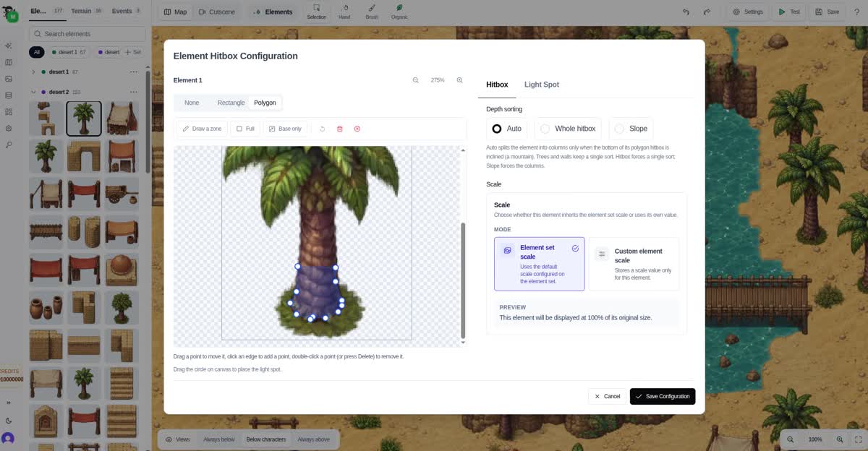Choose the Brush tool in top toolbar
The height and width of the screenshot is (451, 868).
[x=372, y=12]
